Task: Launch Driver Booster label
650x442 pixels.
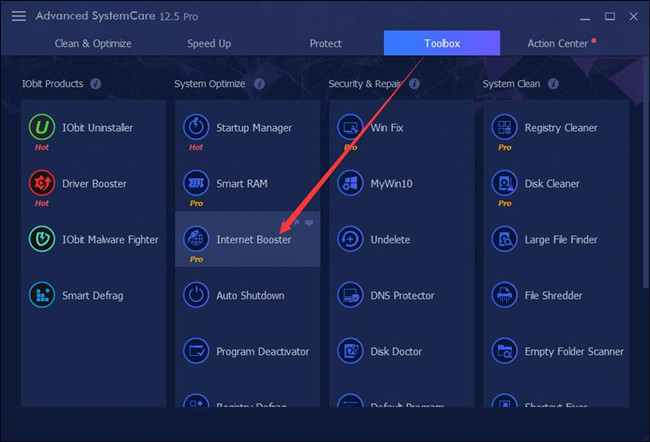Action: 95,184
